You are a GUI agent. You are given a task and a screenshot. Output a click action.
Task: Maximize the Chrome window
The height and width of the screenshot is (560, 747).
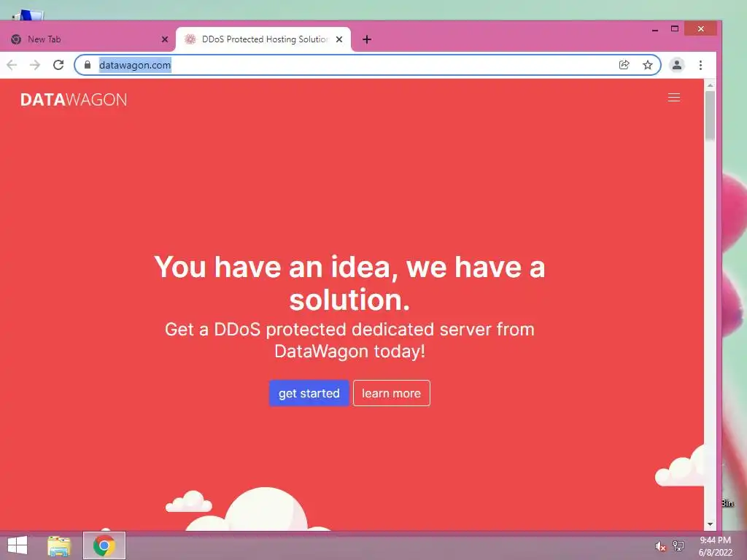pyautogui.click(x=675, y=29)
